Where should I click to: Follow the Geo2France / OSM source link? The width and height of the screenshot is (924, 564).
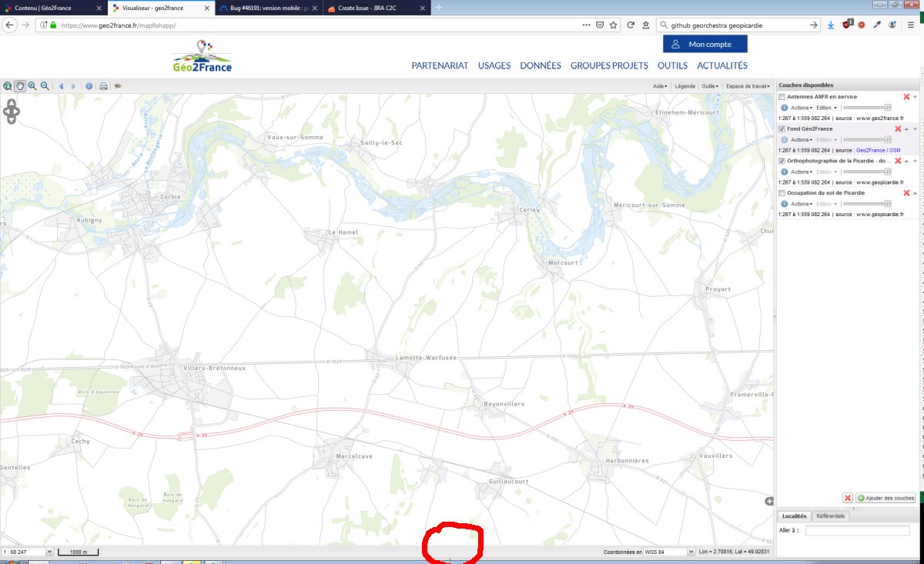tap(878, 150)
